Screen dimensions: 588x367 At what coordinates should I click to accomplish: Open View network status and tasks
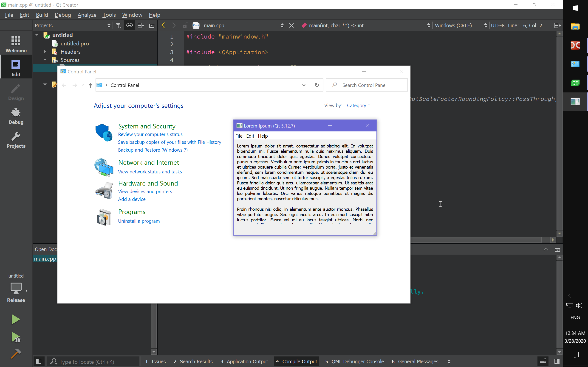point(150,172)
